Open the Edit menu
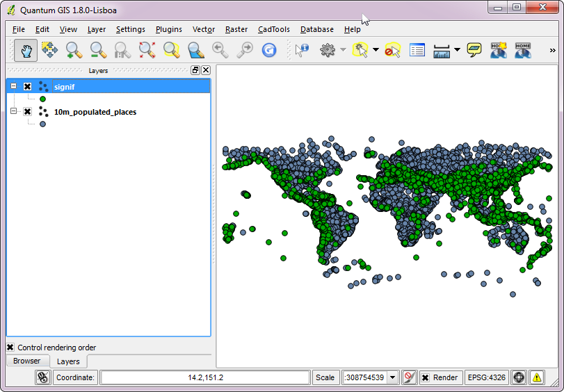The height and width of the screenshot is (392, 564). [42, 29]
